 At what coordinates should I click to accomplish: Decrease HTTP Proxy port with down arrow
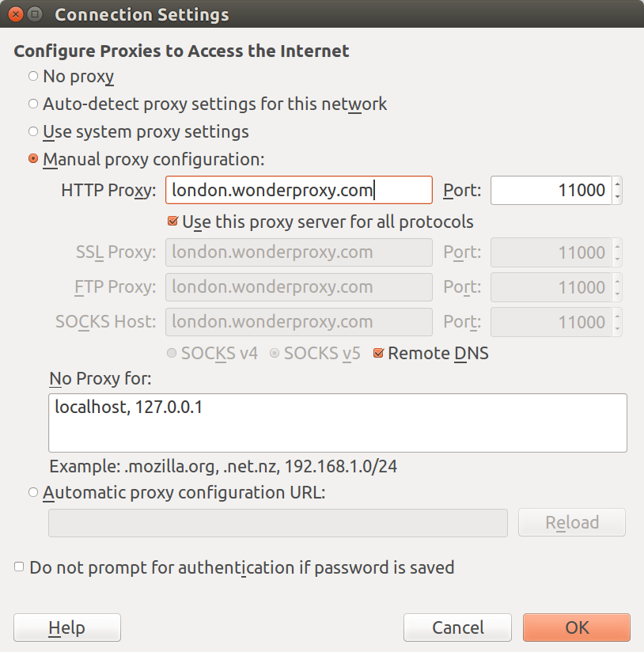click(617, 197)
